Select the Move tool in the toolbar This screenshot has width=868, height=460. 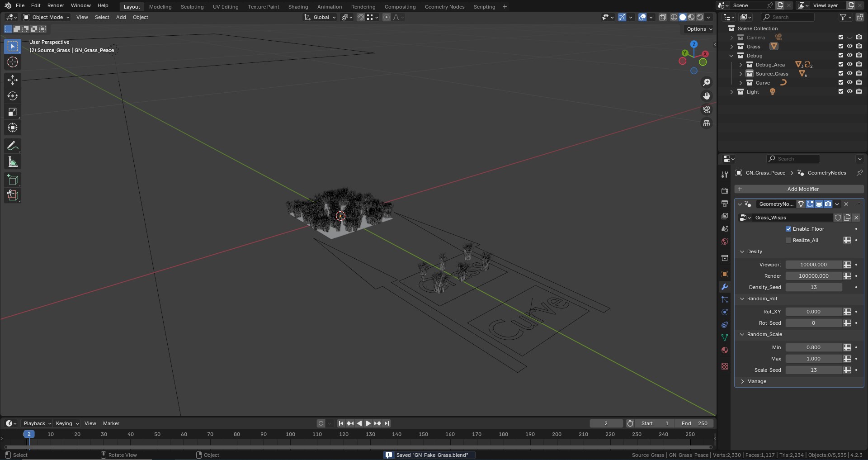tap(13, 80)
